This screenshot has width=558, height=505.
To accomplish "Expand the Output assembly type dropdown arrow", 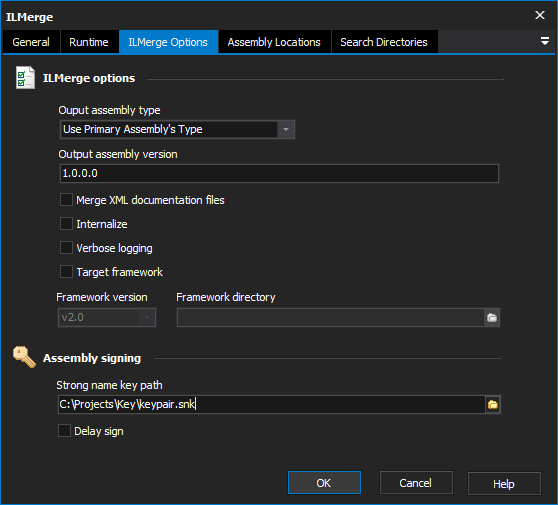I will pos(286,129).
